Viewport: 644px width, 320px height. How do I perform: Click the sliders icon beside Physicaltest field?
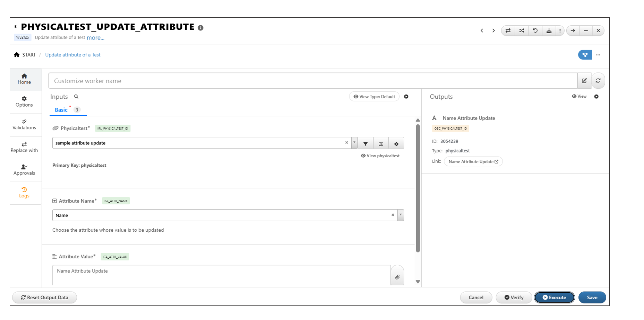pyautogui.click(x=381, y=143)
